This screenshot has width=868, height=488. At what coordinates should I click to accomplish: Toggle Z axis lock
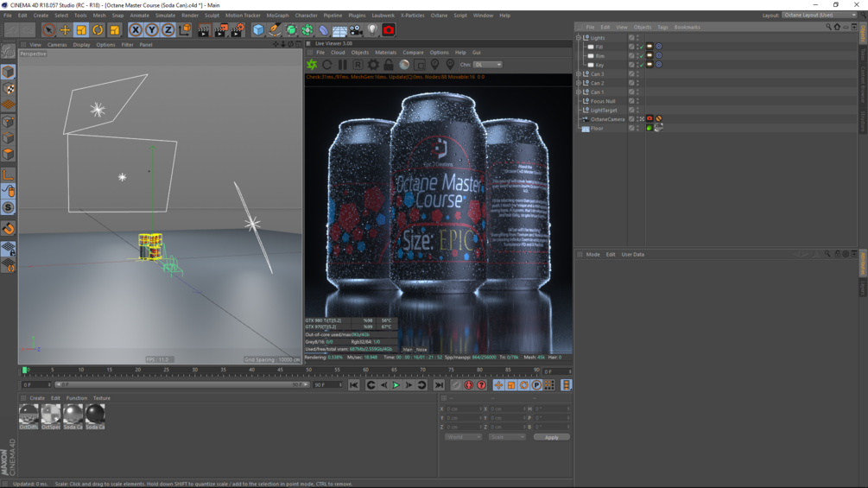168,30
